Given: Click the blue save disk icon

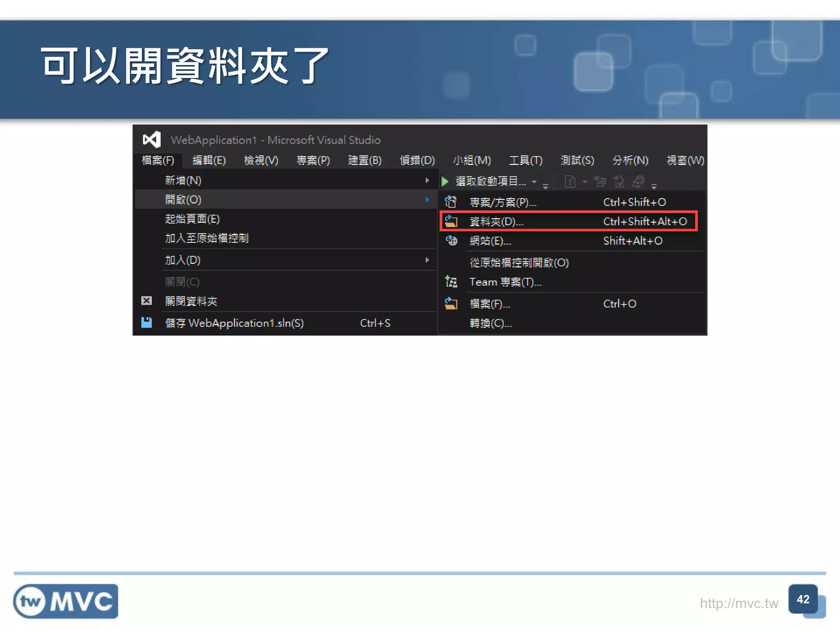Looking at the screenshot, I should [146, 322].
